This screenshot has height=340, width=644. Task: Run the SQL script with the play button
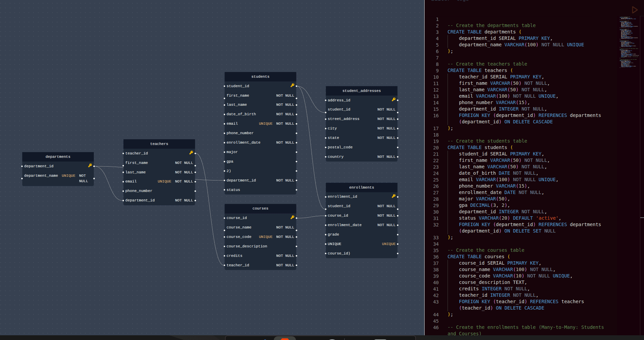pyautogui.click(x=635, y=10)
